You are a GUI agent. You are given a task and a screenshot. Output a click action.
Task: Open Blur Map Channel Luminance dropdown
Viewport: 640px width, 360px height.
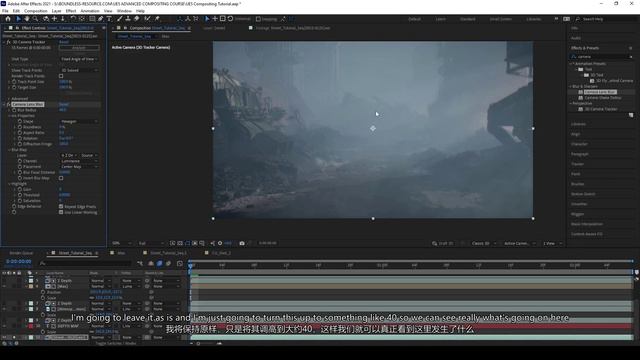coord(79,161)
